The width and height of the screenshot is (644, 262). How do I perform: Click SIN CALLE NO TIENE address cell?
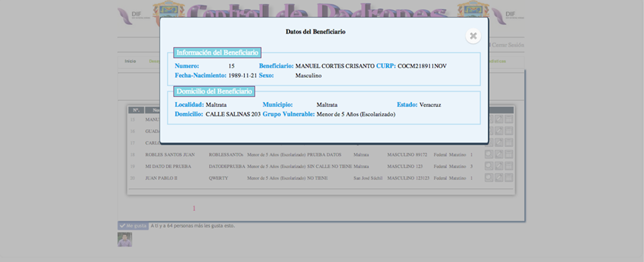click(329, 167)
